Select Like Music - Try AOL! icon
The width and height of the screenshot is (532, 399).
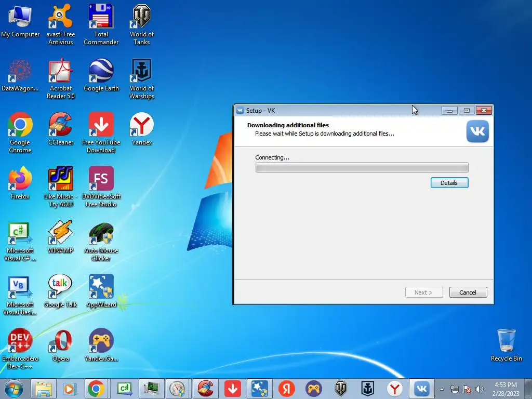point(60,187)
